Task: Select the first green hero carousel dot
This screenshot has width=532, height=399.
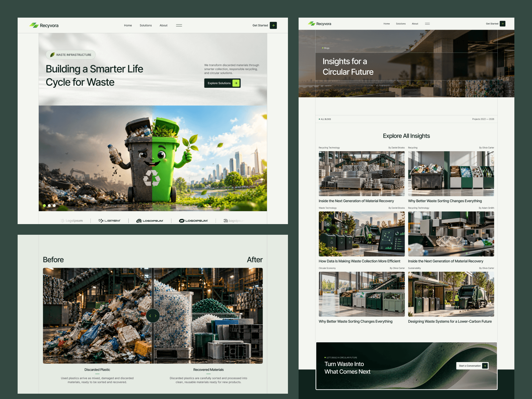Action: coord(44,205)
